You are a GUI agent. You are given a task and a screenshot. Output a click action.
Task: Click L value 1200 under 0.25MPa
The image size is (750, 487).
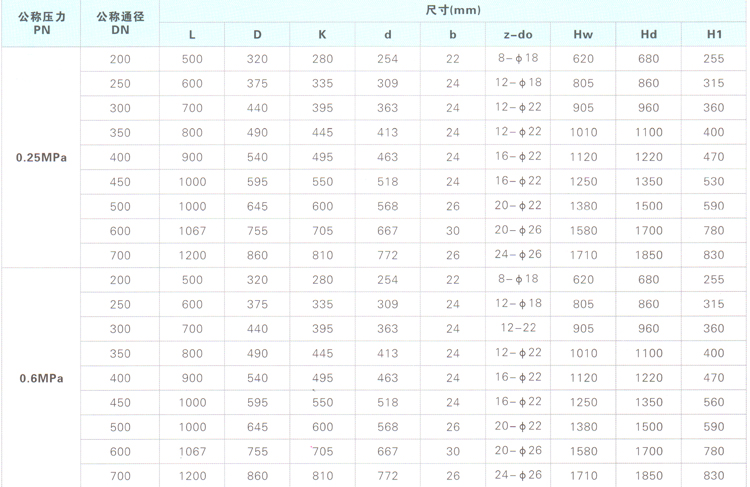192,255
